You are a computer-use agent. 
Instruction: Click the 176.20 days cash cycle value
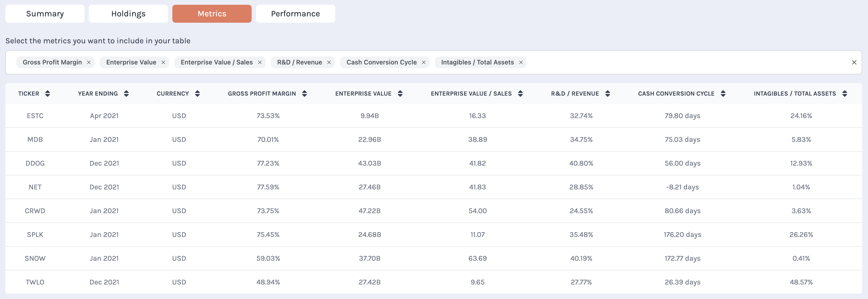click(x=682, y=235)
